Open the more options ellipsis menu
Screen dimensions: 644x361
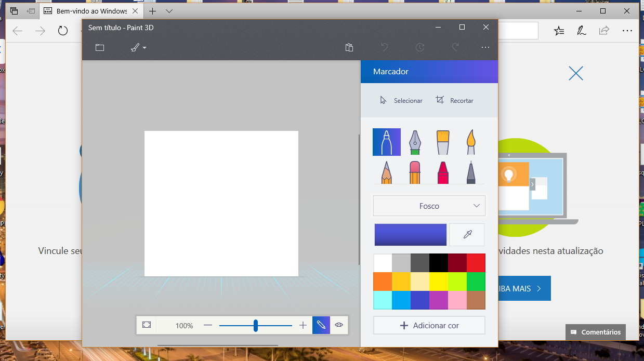pos(485,47)
